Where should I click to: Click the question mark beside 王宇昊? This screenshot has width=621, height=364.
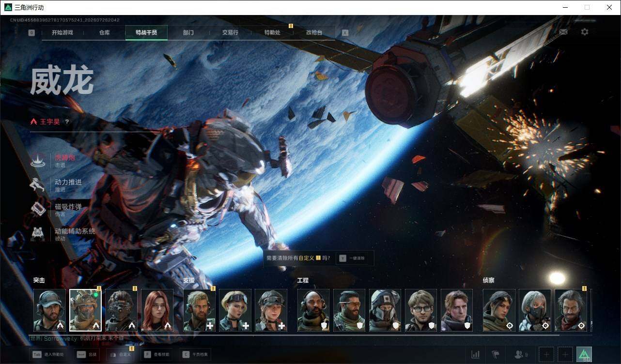pyautogui.click(x=67, y=121)
